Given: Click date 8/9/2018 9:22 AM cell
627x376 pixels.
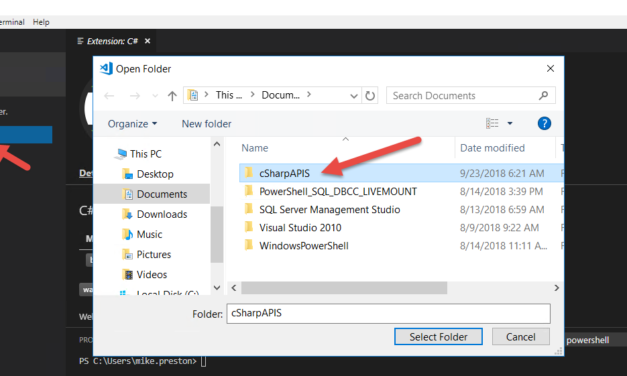Looking at the screenshot, I should coord(499,228).
